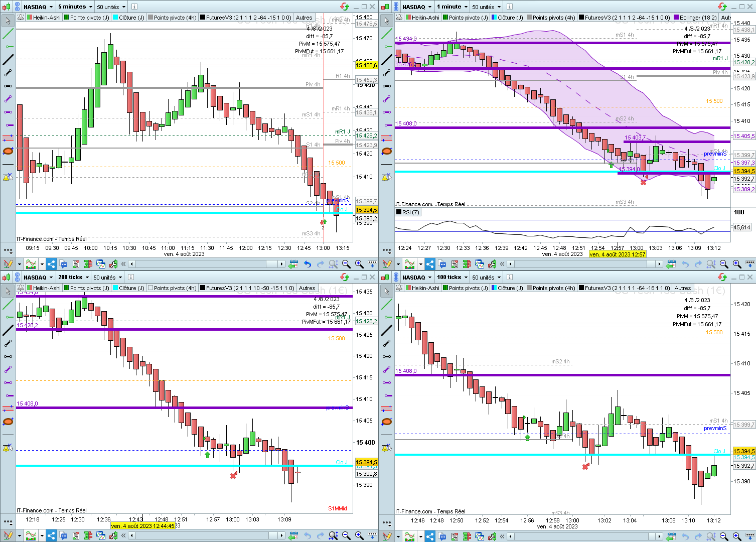Screen dimensions: 756x542
Task: Expand the drawing tools arrow under 200 ticks chart
Action: 19,536
